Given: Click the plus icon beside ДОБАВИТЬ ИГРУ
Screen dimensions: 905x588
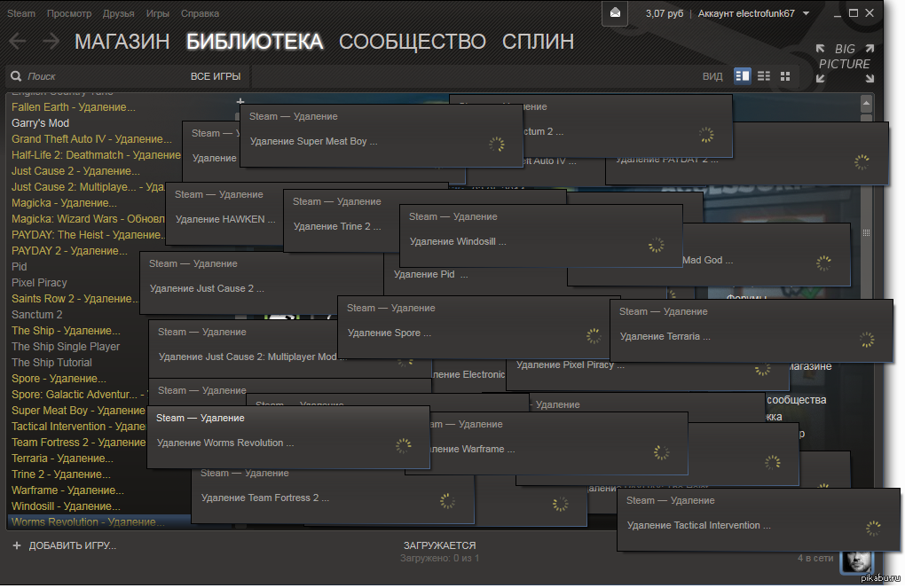Looking at the screenshot, I should 16,545.
